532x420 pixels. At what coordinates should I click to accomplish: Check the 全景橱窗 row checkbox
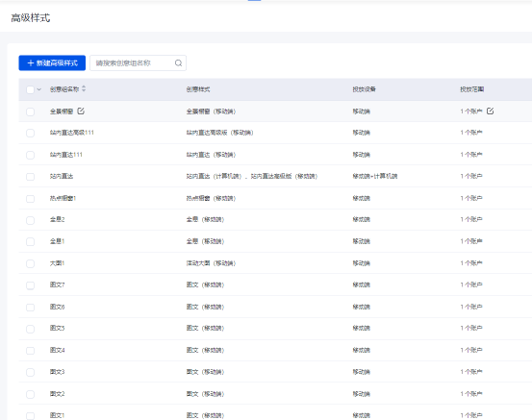coord(30,111)
